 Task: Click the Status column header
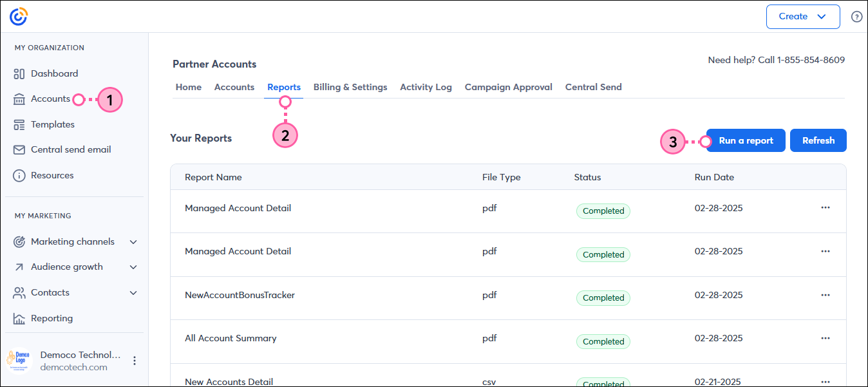587,177
